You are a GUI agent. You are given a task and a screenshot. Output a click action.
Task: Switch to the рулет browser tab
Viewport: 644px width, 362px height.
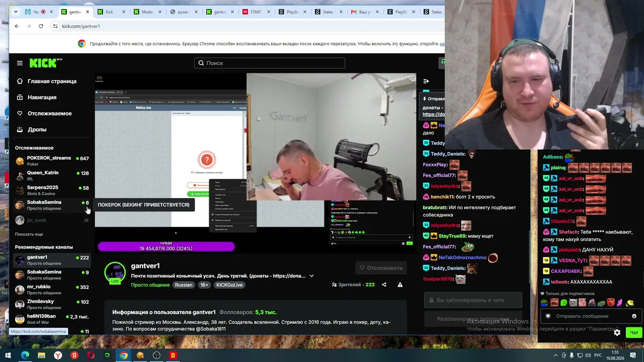click(x=185, y=12)
